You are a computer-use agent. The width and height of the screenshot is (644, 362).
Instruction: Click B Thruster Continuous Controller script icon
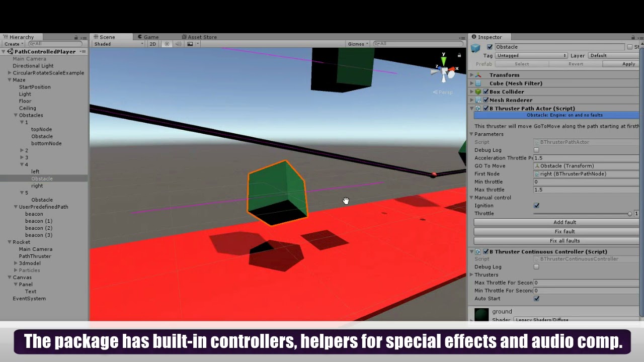coord(478,252)
